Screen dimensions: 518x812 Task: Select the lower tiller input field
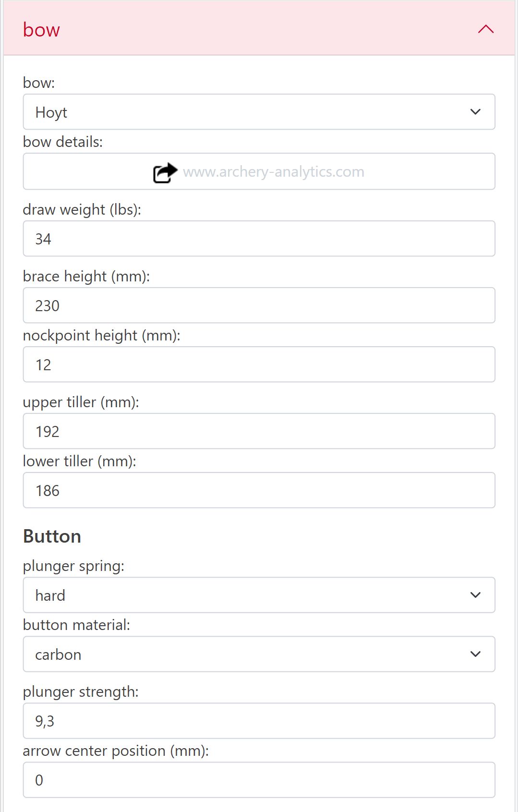[x=259, y=490]
